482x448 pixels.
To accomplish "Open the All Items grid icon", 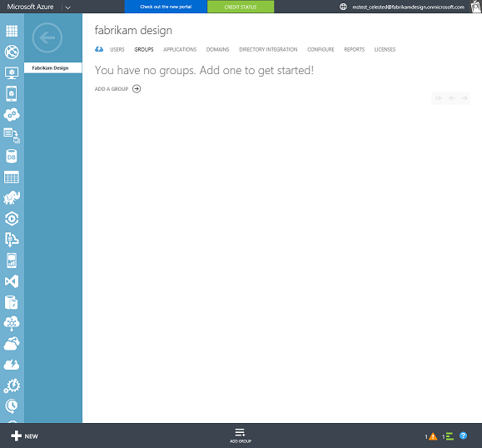I will click(12, 31).
